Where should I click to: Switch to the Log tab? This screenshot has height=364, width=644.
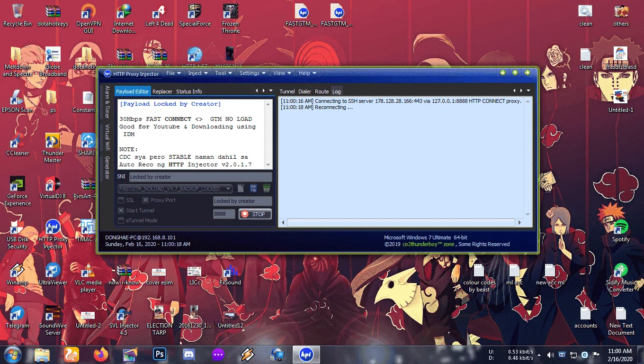(x=336, y=91)
